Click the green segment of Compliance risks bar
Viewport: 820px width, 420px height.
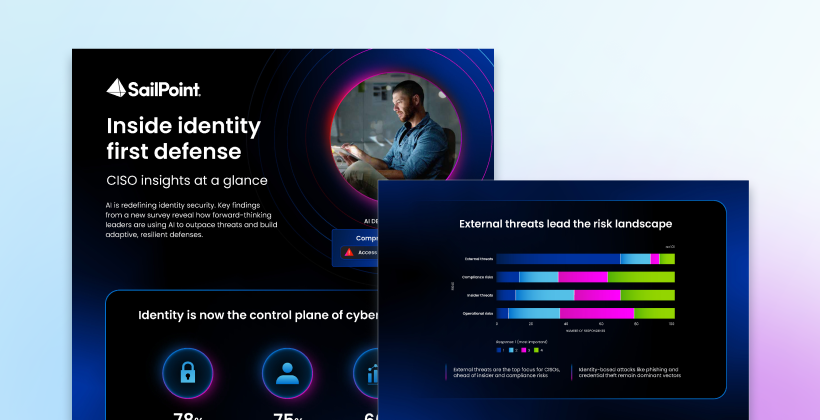(x=641, y=277)
